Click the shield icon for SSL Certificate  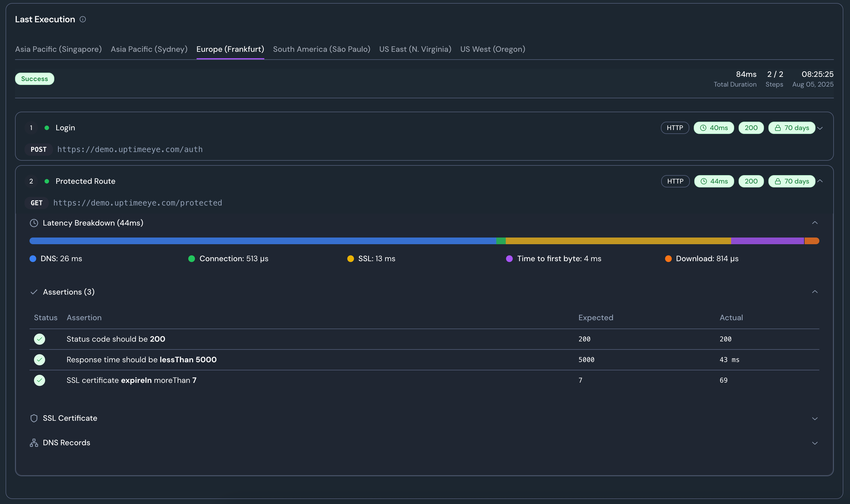pyautogui.click(x=34, y=418)
